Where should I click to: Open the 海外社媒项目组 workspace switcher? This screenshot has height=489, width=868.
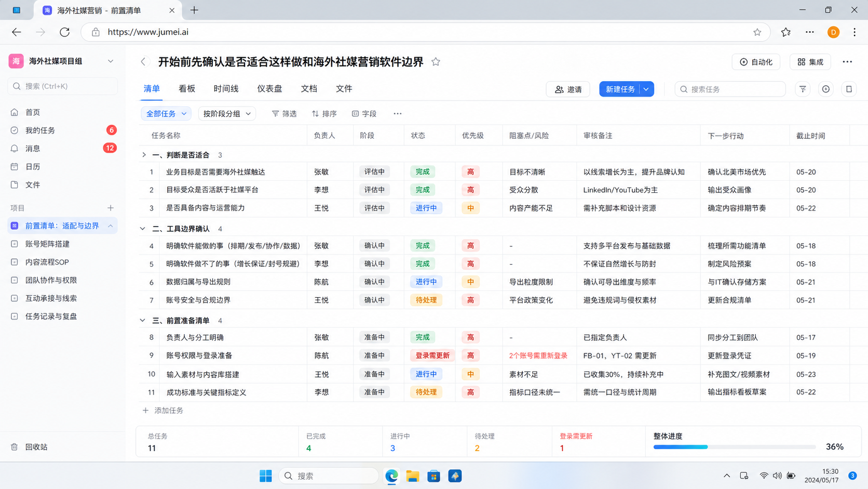pos(111,61)
